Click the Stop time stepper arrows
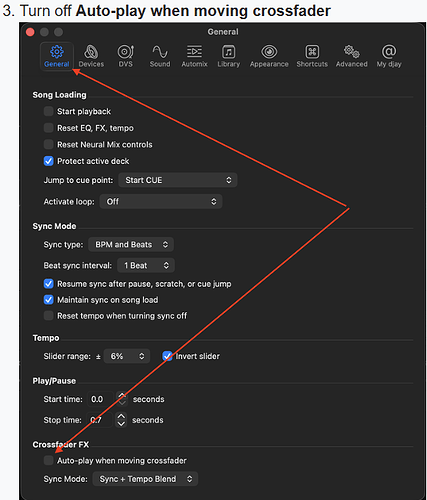Viewport: 427px width, 500px height. pyautogui.click(x=121, y=420)
